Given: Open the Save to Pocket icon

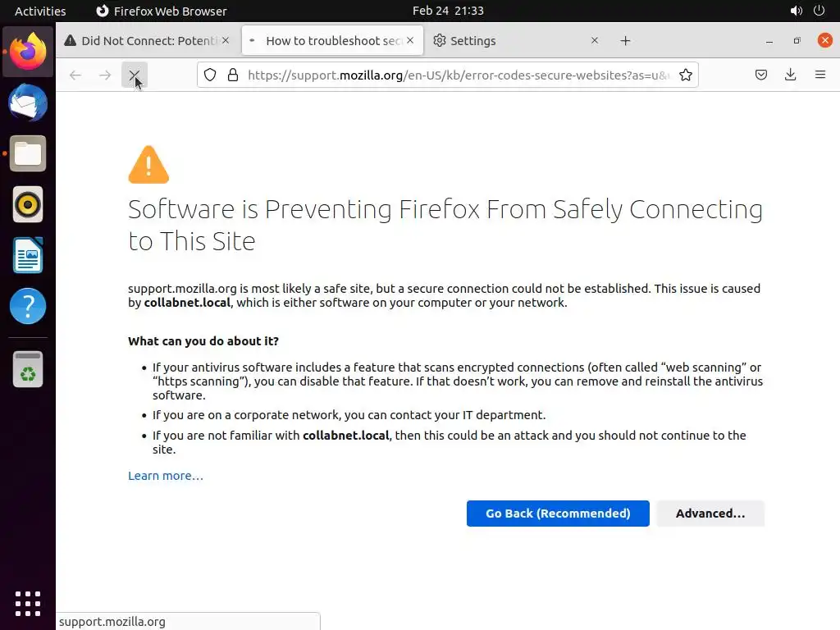Looking at the screenshot, I should (x=761, y=75).
